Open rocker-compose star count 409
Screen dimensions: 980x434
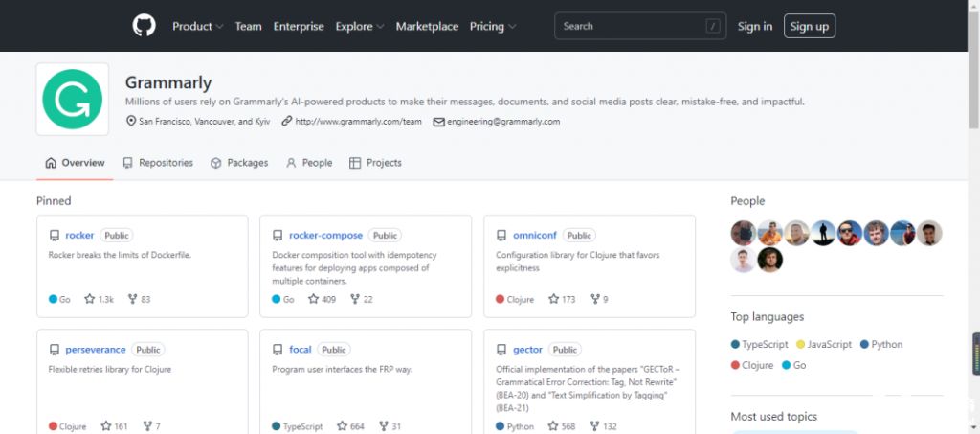click(x=322, y=299)
